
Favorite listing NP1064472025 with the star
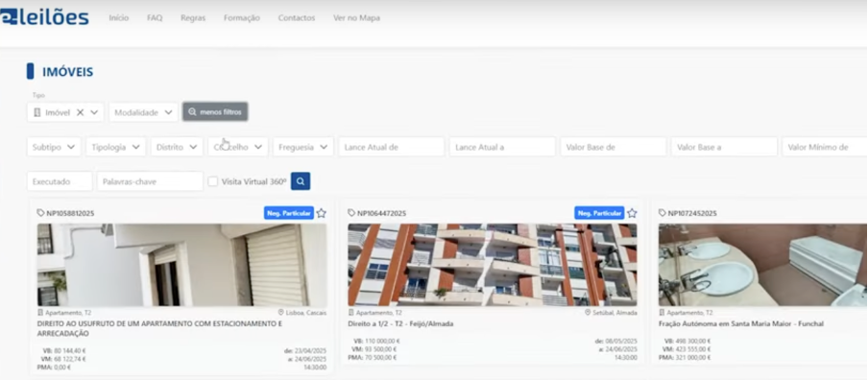pyautogui.click(x=632, y=213)
